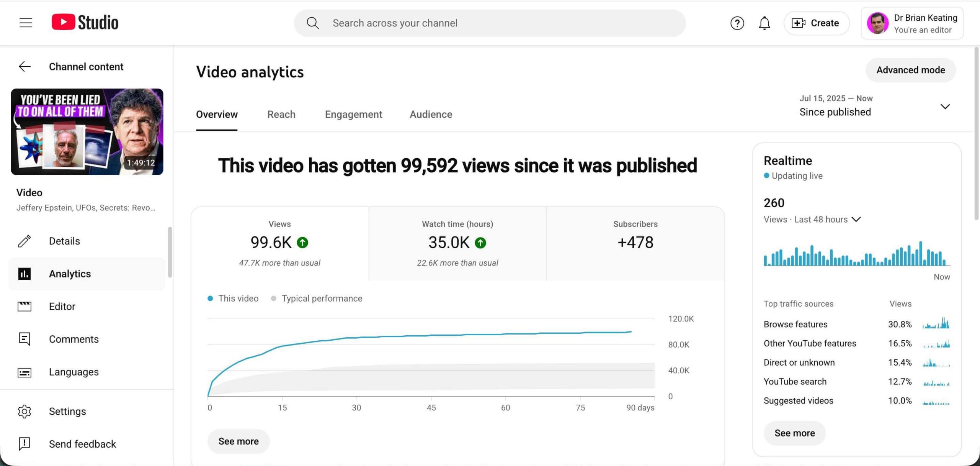980x466 pixels.
Task: Click the Send feedback icon
Action: point(25,444)
